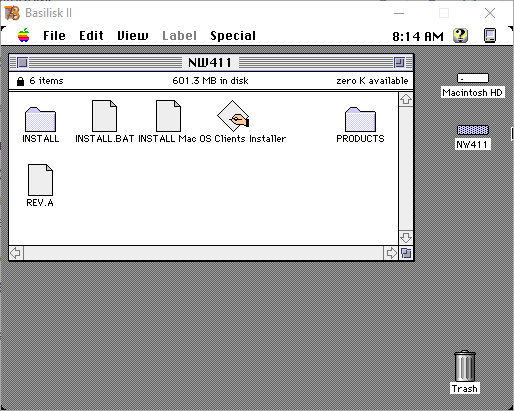
Task: Open the Special menu
Action: coord(233,36)
